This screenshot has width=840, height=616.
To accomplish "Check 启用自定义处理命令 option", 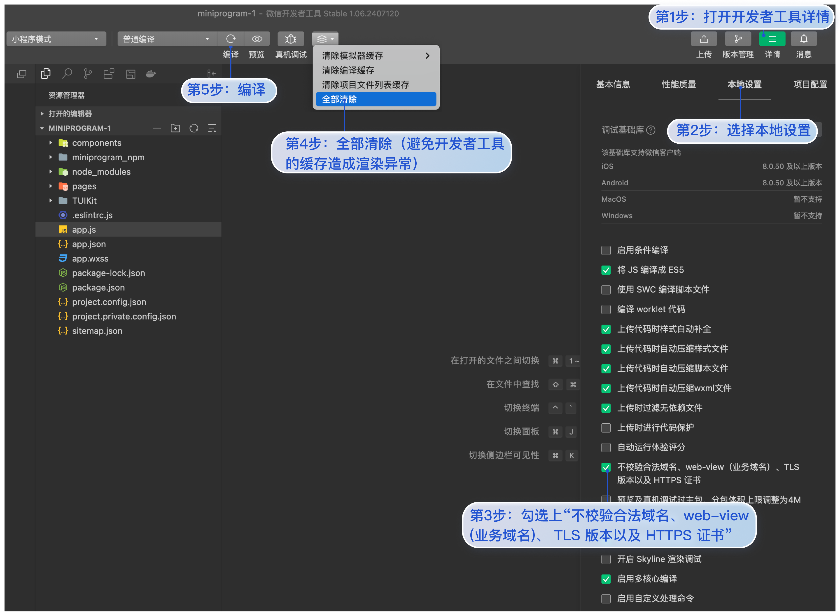I will [x=605, y=599].
